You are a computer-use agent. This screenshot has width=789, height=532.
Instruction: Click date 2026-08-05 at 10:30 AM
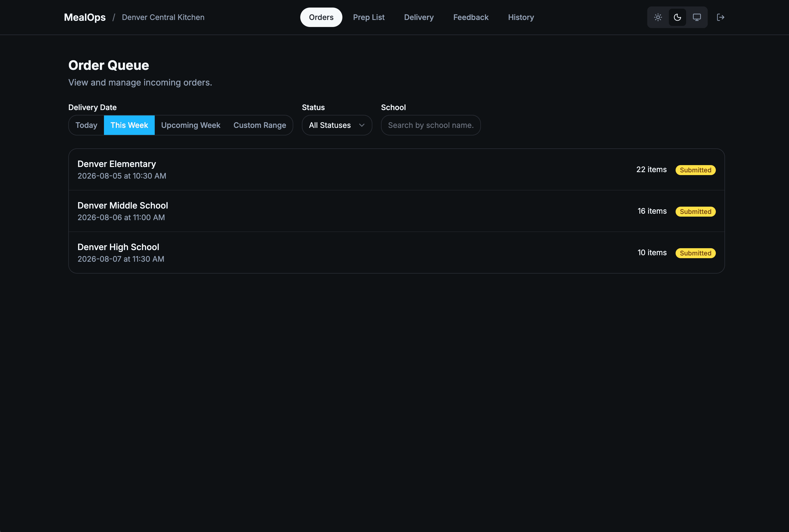pos(122,176)
